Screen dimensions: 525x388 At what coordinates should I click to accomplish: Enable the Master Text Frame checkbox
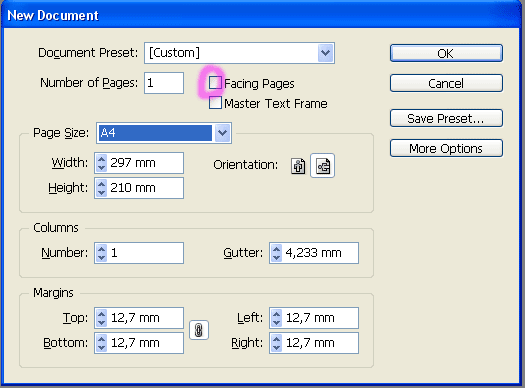215,103
